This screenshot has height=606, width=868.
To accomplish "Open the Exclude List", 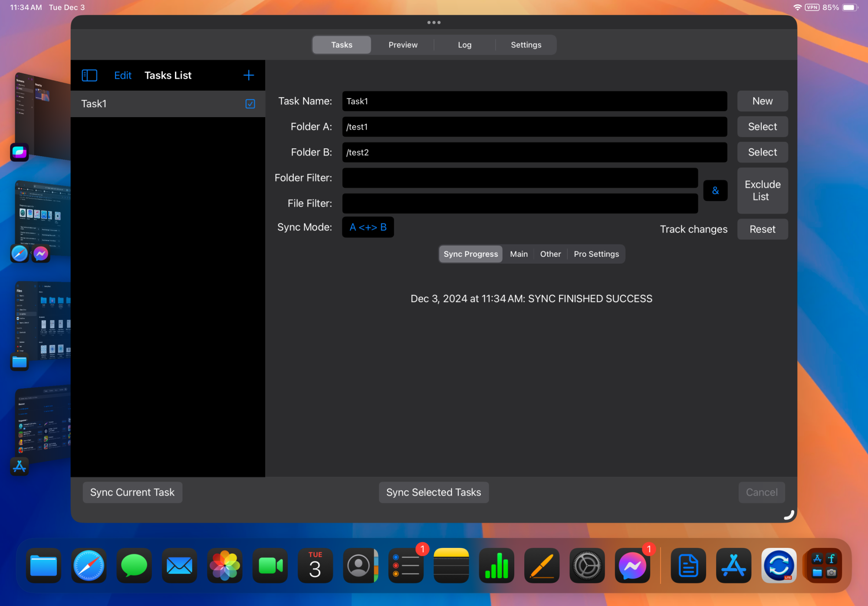I will point(762,190).
